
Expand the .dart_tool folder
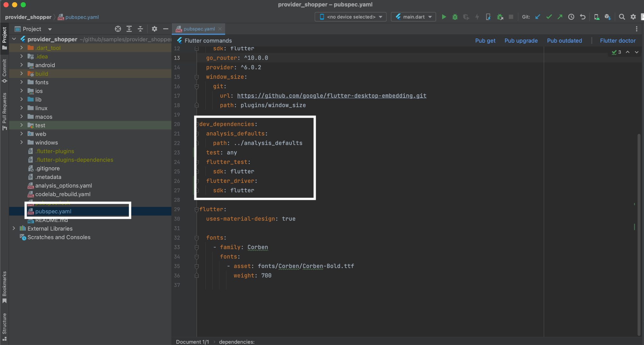pyautogui.click(x=21, y=48)
